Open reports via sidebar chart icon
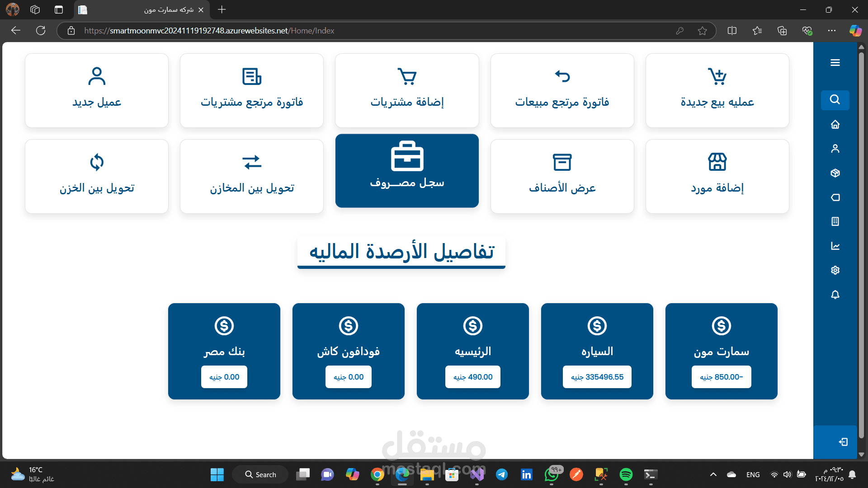The width and height of the screenshot is (868, 488). pyautogui.click(x=835, y=245)
